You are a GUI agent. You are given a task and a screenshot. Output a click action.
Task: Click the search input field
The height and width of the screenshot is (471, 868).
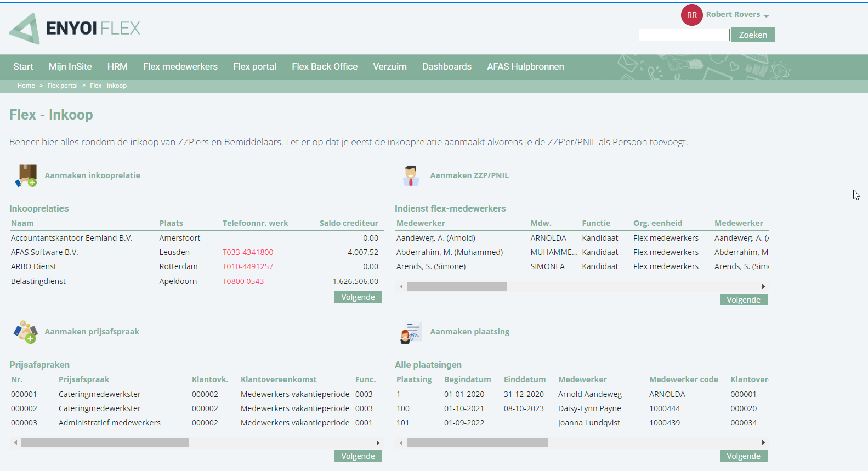tap(684, 35)
